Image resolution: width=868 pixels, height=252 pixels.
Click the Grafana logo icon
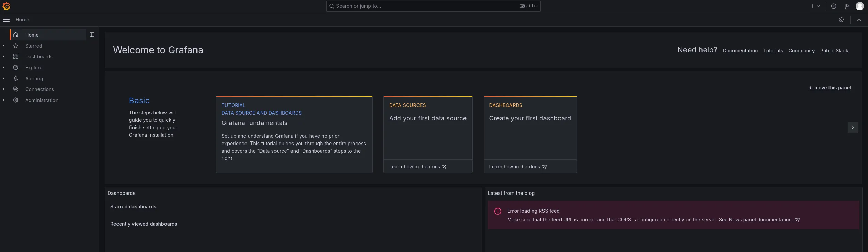6,6
